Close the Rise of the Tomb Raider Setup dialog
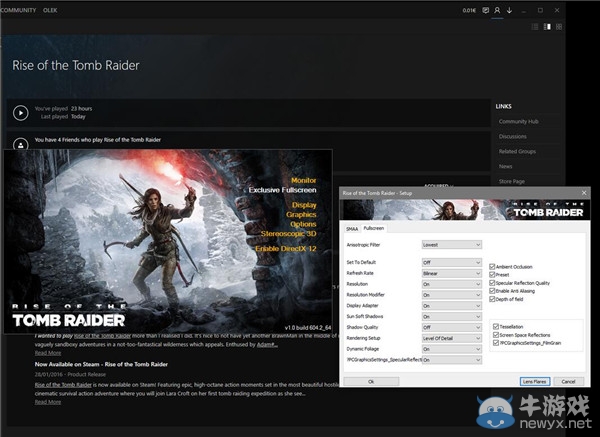This screenshot has width=600, height=437. click(x=584, y=193)
